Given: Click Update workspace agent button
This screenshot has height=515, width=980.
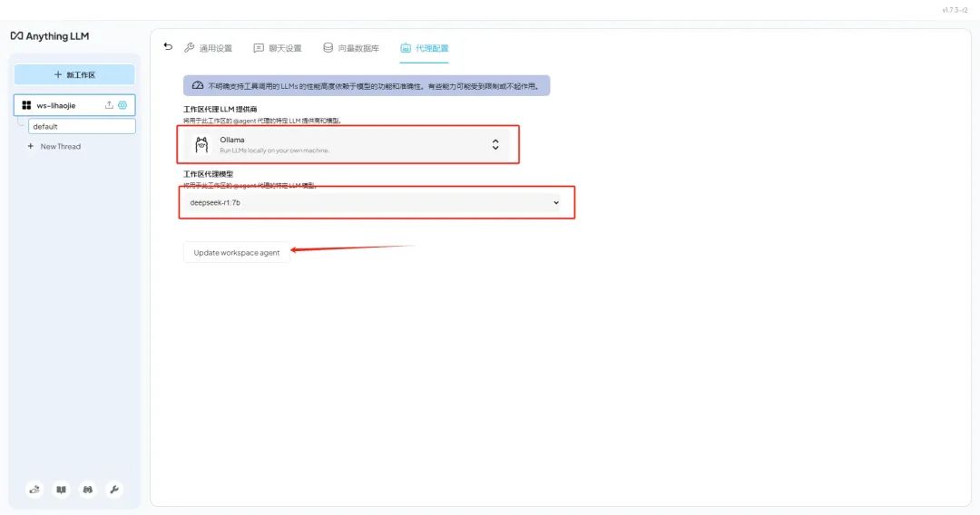Looking at the screenshot, I should point(236,253).
